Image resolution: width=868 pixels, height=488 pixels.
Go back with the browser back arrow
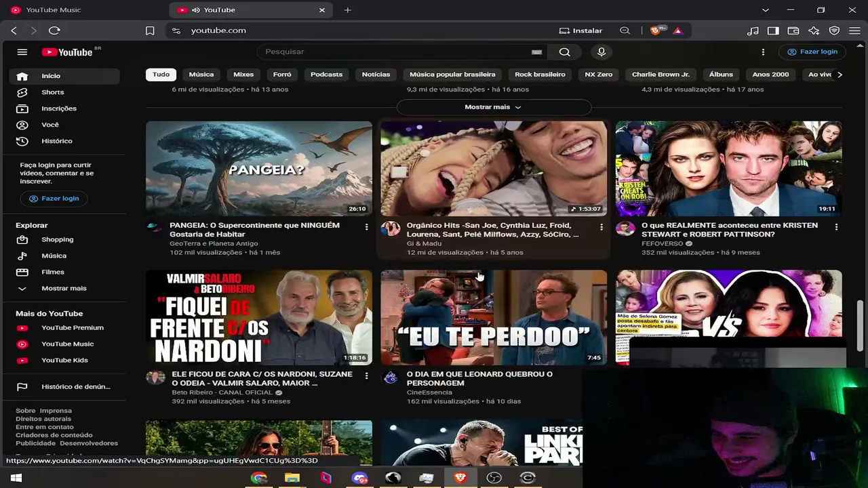coord(14,30)
